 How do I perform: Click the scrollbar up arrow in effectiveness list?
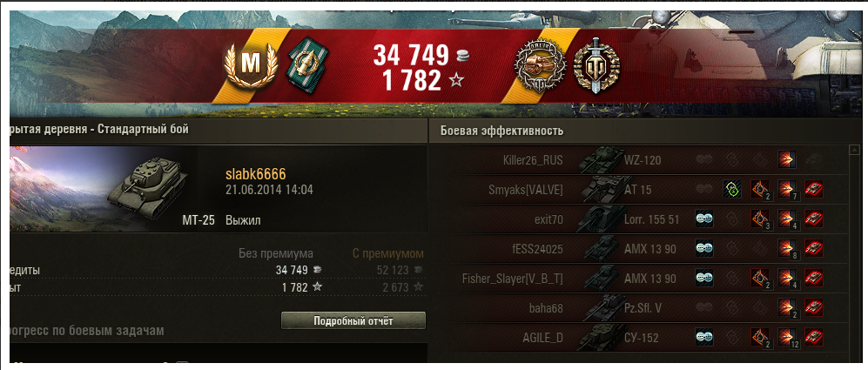853,150
